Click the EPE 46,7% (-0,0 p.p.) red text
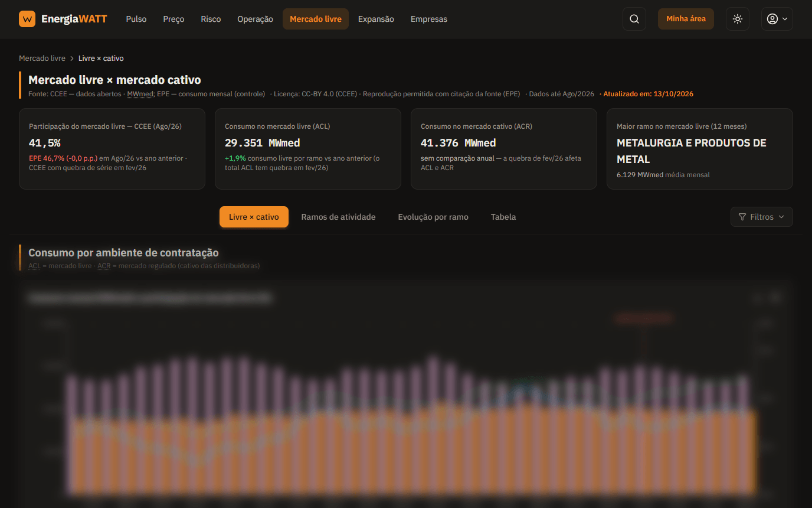The width and height of the screenshot is (812, 508). coord(63,158)
